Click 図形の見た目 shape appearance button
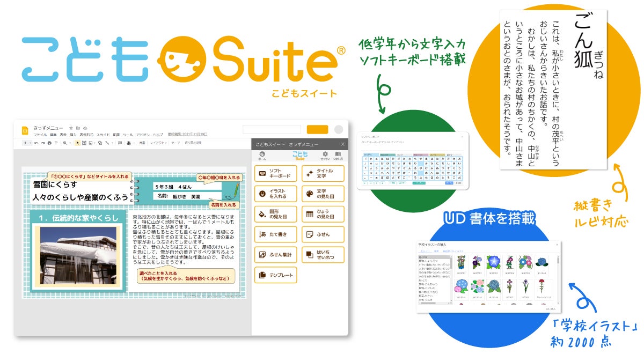 click(275, 214)
